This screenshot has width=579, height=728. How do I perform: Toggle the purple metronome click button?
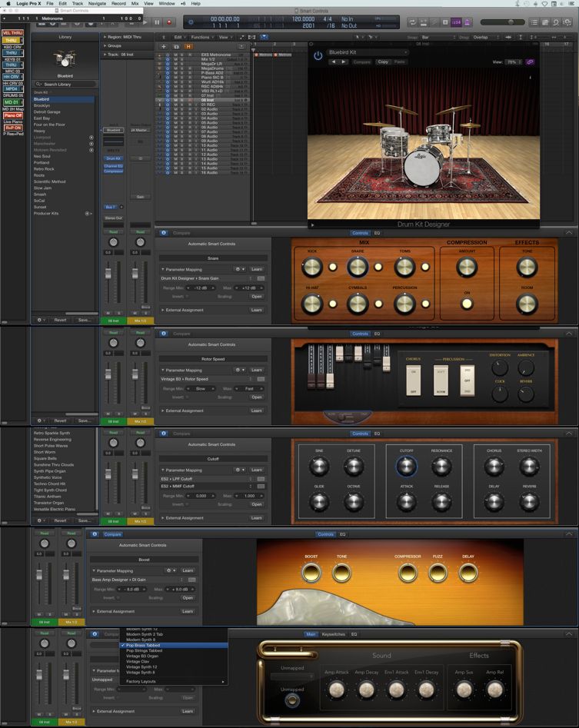coord(467,22)
